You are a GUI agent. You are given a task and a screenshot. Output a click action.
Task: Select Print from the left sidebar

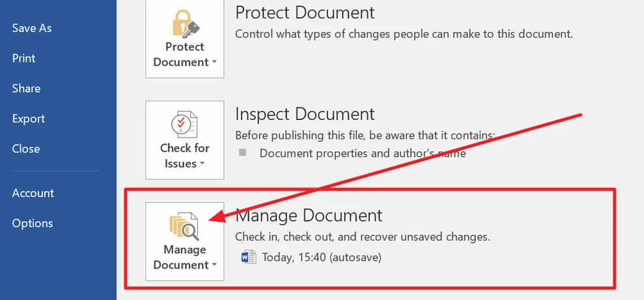coord(24,58)
